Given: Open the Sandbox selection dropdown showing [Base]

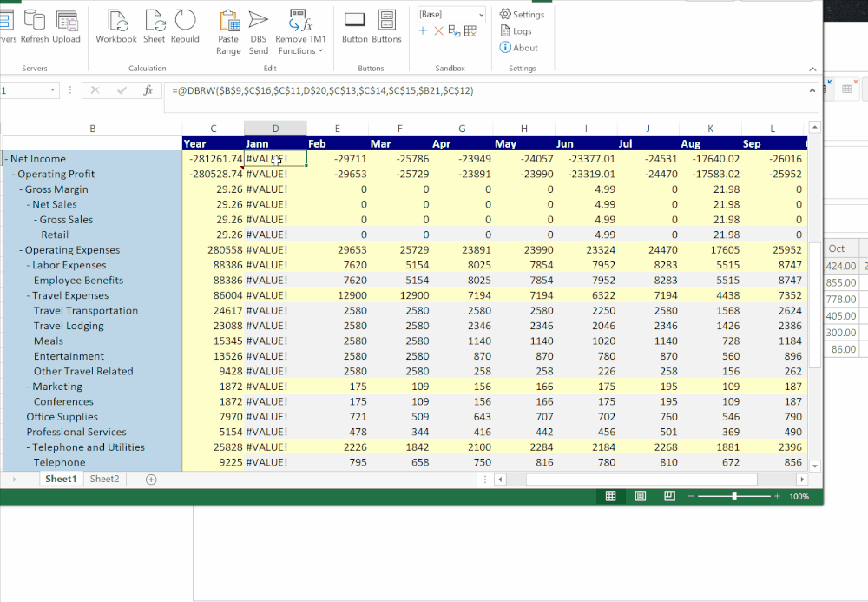Looking at the screenshot, I should (x=450, y=14).
